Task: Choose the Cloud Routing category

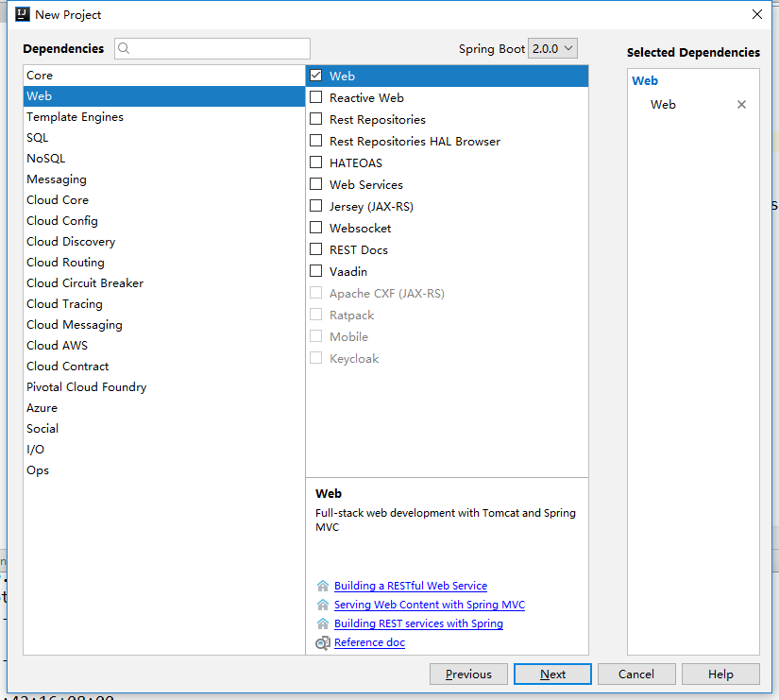Action: pyautogui.click(x=164, y=263)
